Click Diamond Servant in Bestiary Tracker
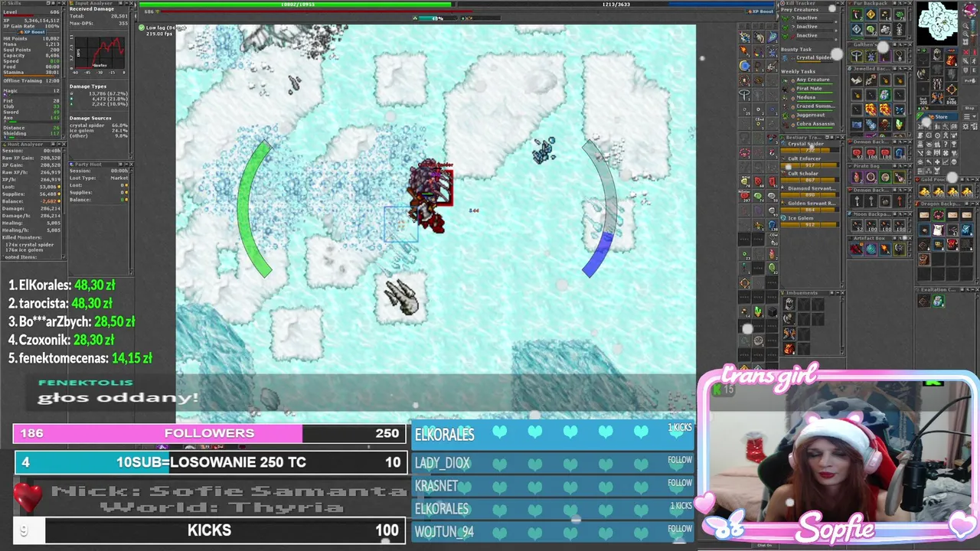This screenshot has width=980, height=551. [812, 188]
